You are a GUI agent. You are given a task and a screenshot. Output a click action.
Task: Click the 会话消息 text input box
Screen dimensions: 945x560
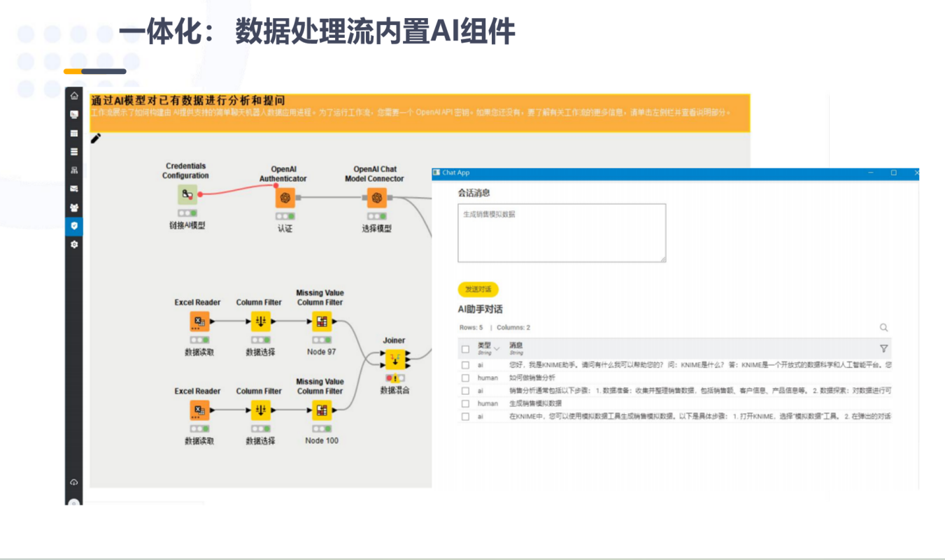pos(561,234)
